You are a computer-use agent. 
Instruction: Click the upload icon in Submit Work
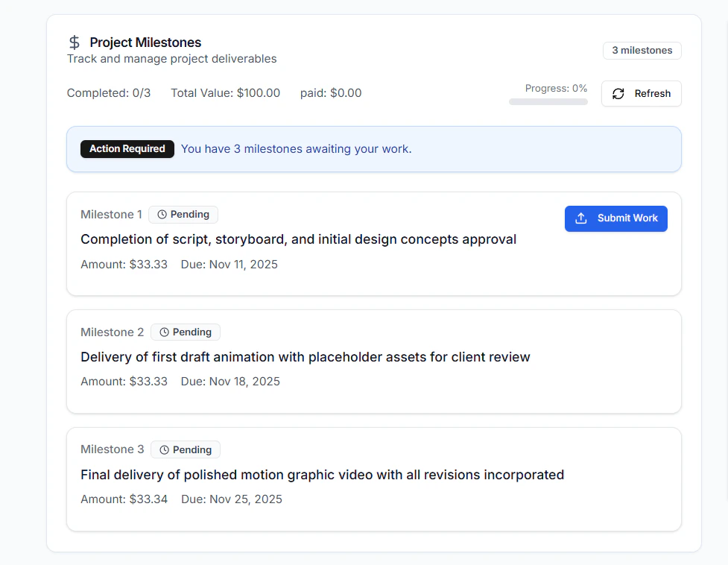[x=581, y=218]
